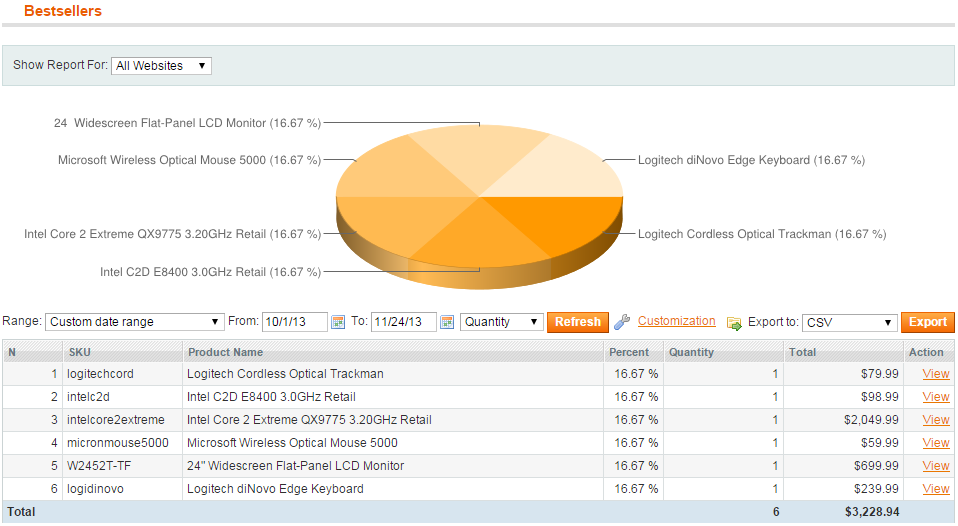Click the total value $239.99
The width and height of the screenshot is (958, 526).
(876, 489)
